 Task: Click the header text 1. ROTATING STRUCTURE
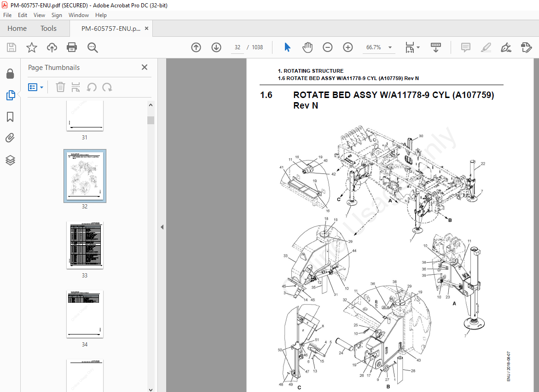click(x=311, y=71)
